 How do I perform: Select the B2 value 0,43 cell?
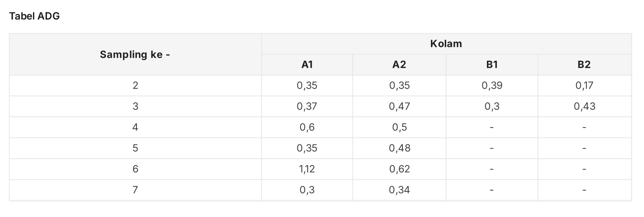(584, 107)
